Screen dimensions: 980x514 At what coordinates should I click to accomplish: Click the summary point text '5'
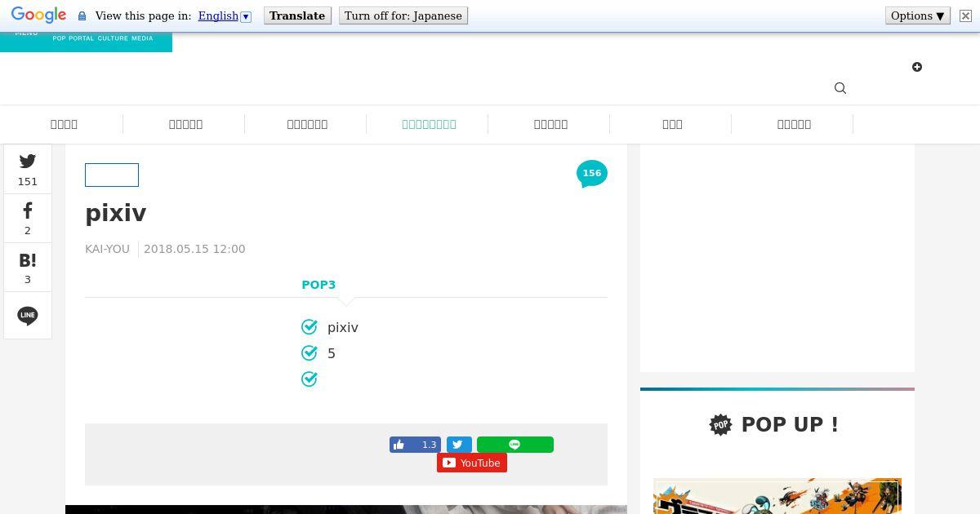pyautogui.click(x=332, y=353)
